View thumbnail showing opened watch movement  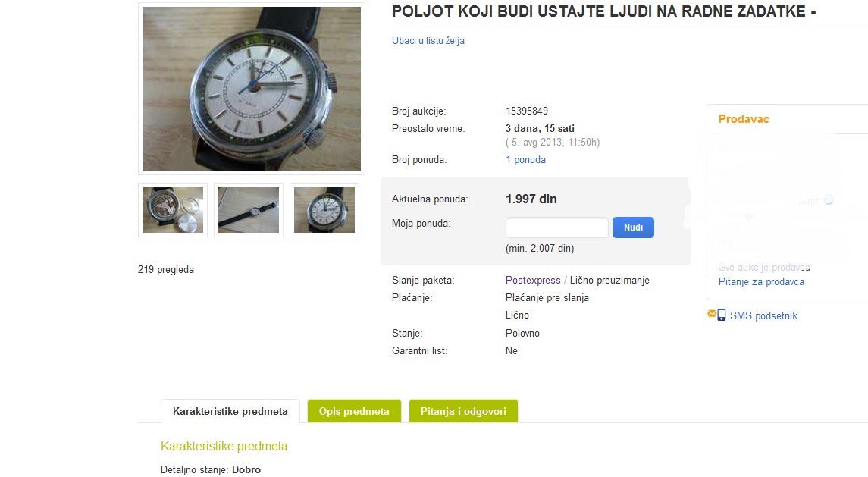tap(173, 210)
